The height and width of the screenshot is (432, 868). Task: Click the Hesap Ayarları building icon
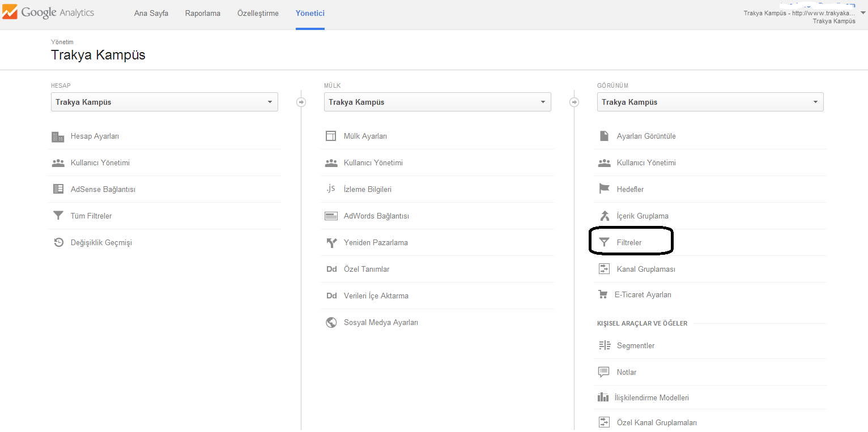58,136
